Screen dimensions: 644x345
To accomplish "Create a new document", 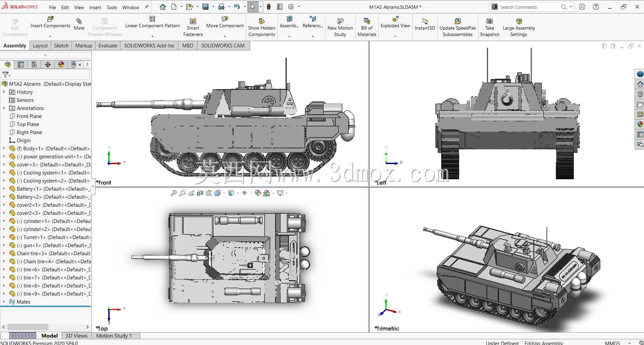I will pyautogui.click(x=174, y=7).
